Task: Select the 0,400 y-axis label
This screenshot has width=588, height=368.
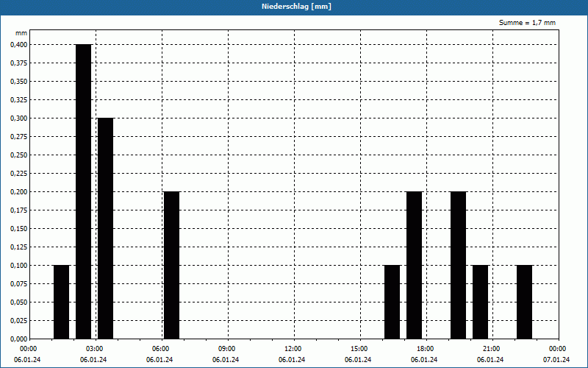Action: [19, 45]
